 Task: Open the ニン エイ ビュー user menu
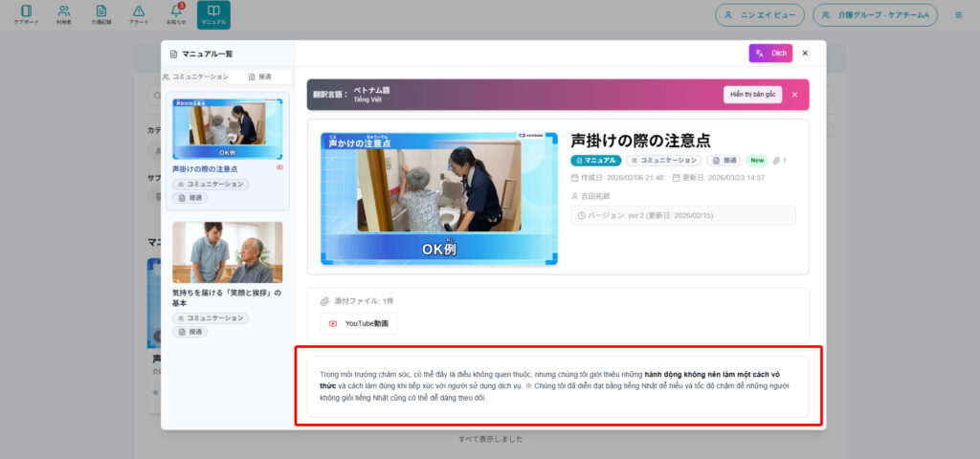tap(759, 15)
